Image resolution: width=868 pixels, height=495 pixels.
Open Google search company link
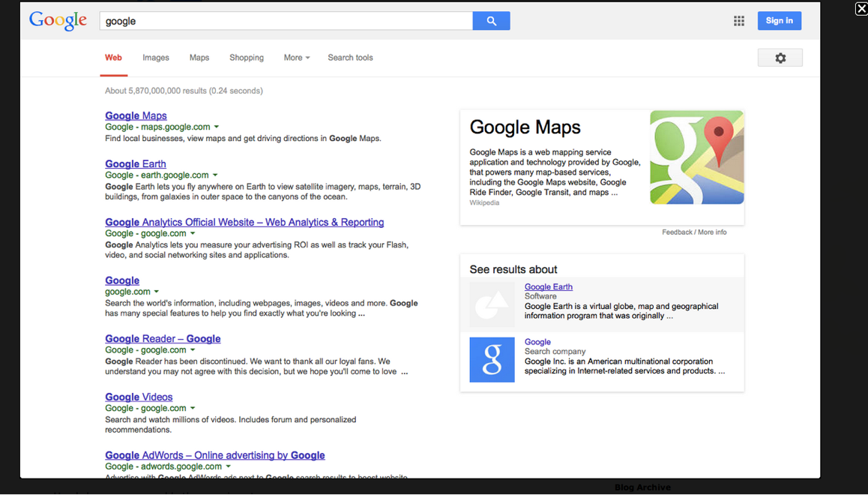(537, 342)
